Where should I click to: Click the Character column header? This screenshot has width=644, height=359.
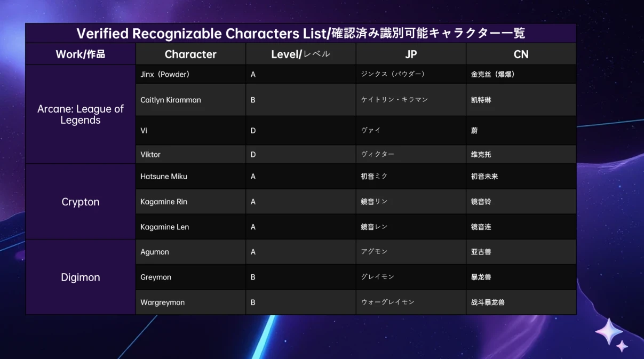[190, 54]
